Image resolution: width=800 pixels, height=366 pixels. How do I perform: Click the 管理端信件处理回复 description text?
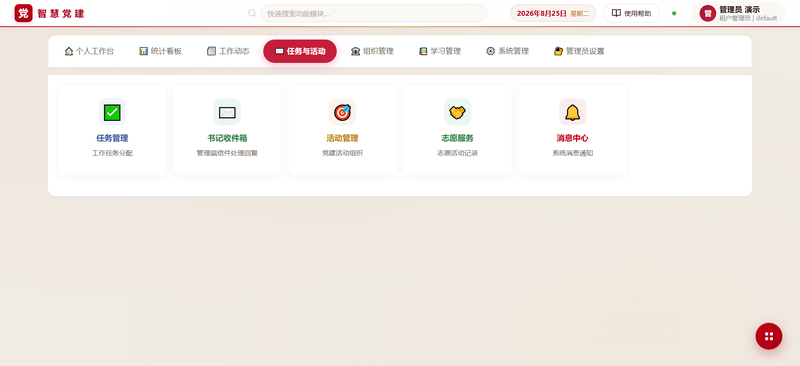pos(227,153)
